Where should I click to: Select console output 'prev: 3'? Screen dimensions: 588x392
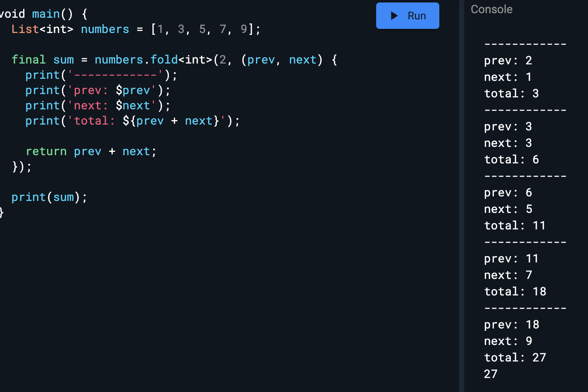(508, 127)
